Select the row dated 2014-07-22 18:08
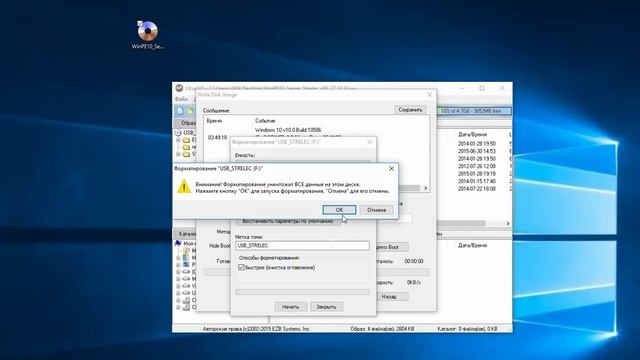Image resolution: width=640 pixels, height=360 pixels. coord(477,189)
